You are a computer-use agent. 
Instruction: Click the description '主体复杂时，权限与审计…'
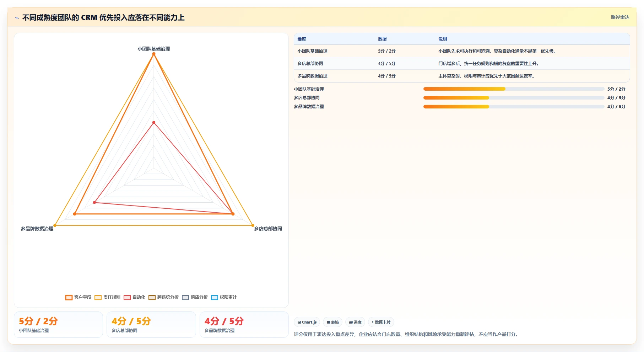point(487,76)
